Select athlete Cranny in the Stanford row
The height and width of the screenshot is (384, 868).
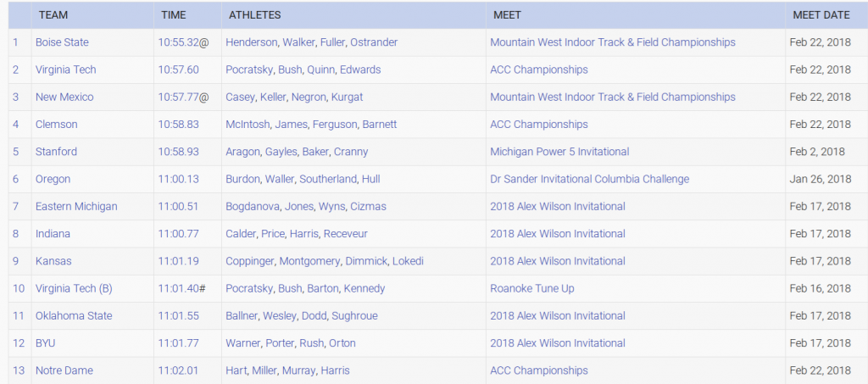pyautogui.click(x=351, y=152)
